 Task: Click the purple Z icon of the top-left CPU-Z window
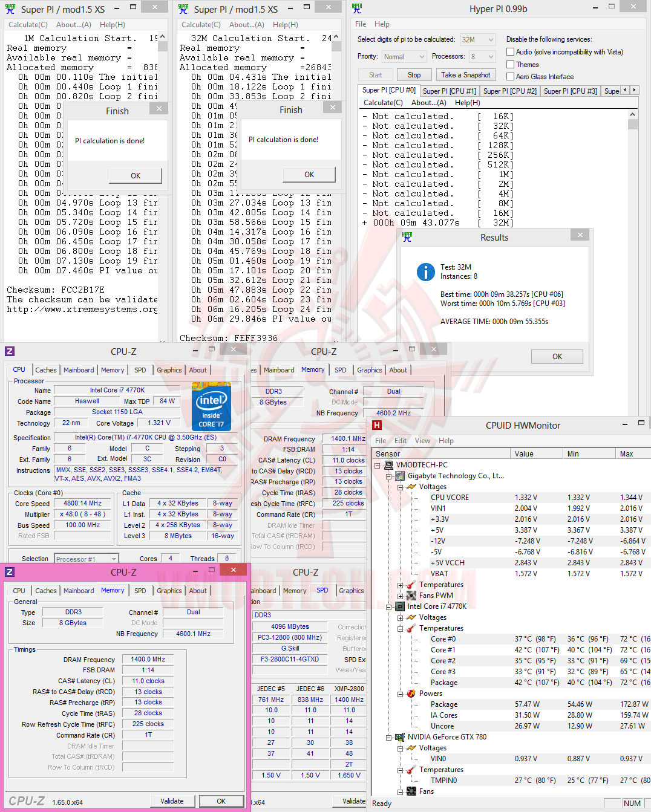coord(10,351)
